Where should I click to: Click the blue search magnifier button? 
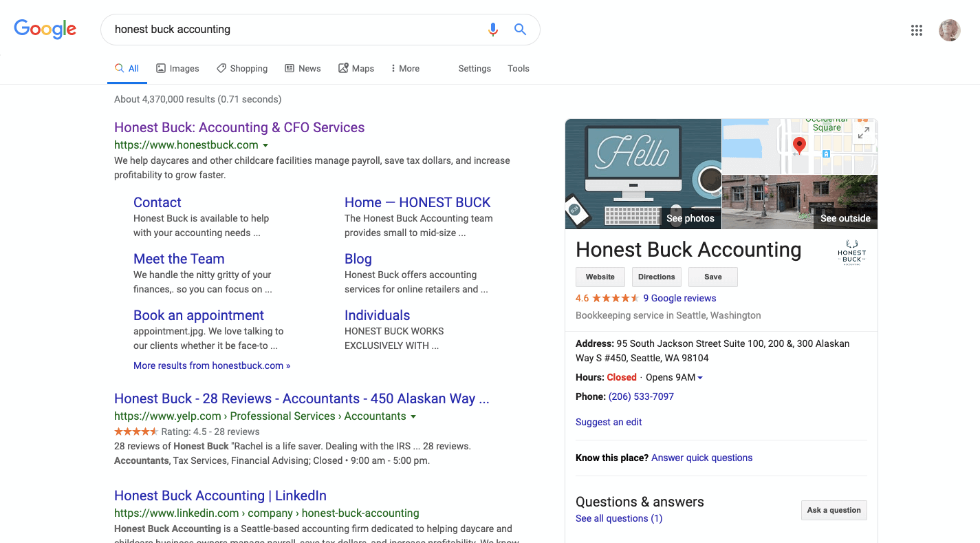(x=520, y=30)
